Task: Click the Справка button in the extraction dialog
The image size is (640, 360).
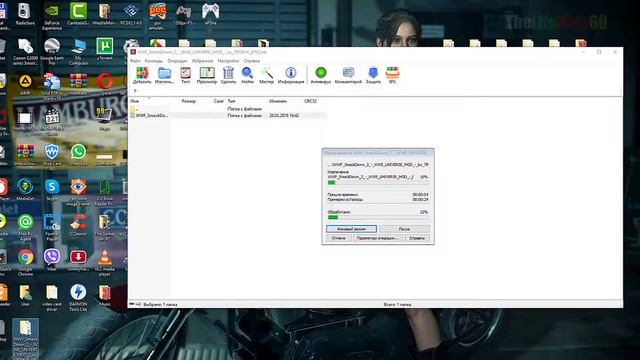Action: (417, 238)
